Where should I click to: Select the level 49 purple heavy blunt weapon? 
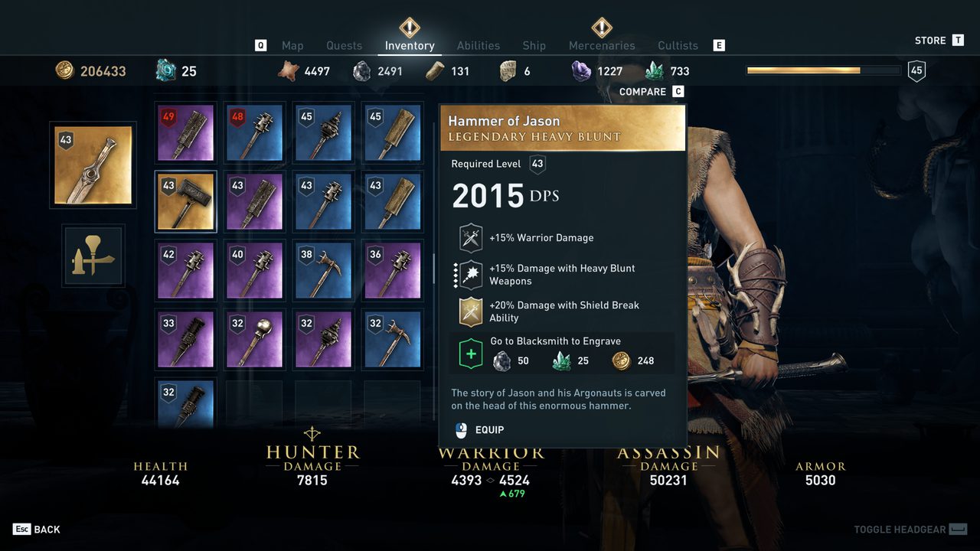[186, 133]
